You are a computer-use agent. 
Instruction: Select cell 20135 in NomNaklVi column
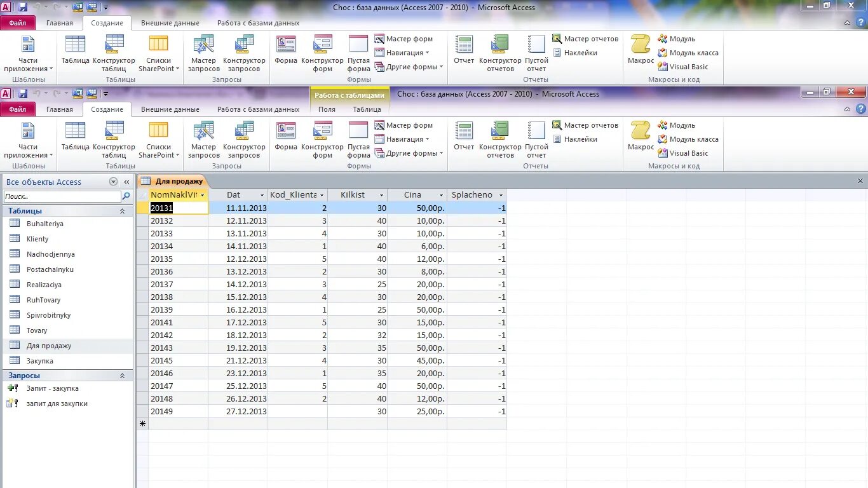(x=179, y=259)
